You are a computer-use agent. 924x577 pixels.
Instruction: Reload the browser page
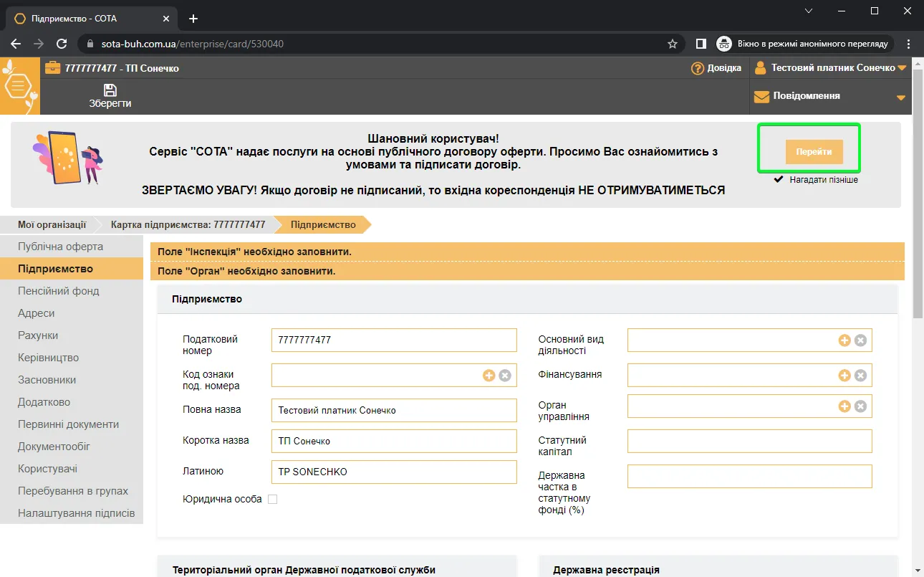click(x=62, y=44)
